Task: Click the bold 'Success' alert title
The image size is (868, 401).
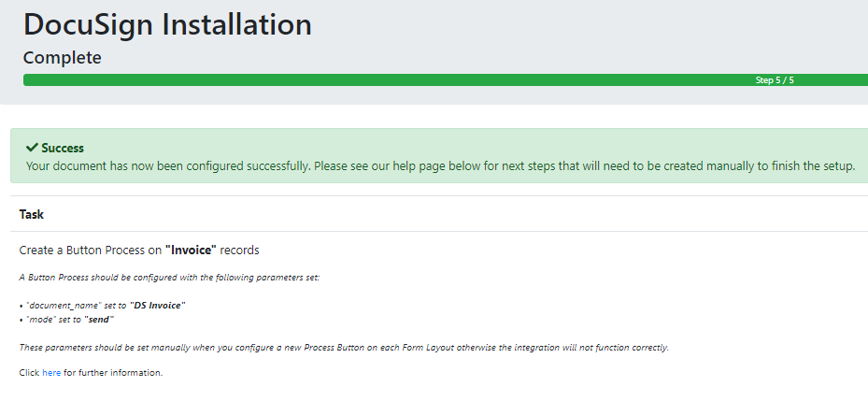Action: click(63, 148)
